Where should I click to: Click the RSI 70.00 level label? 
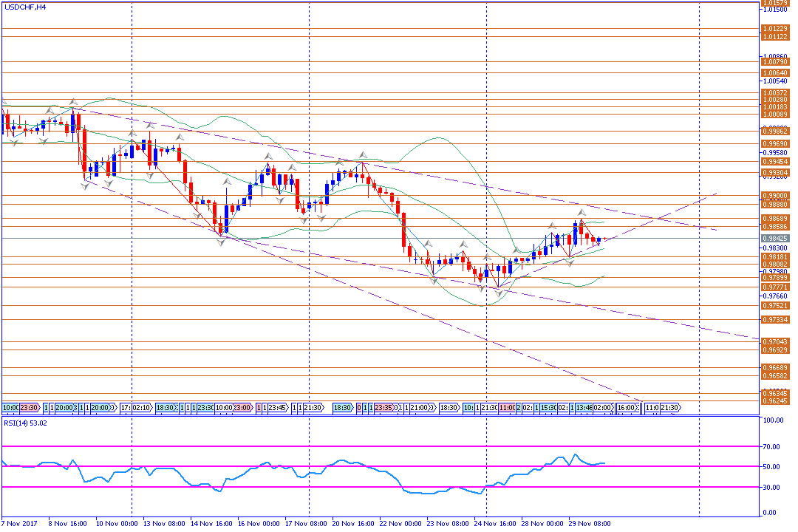click(x=771, y=447)
